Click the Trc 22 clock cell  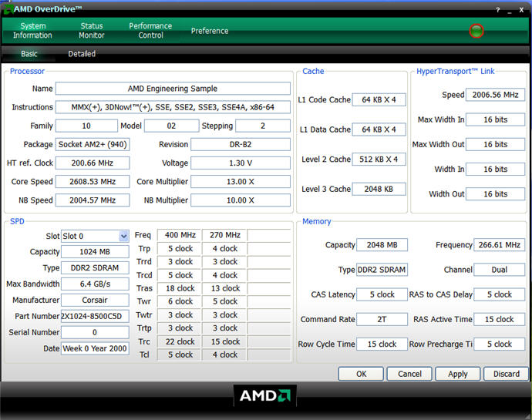[x=180, y=341]
